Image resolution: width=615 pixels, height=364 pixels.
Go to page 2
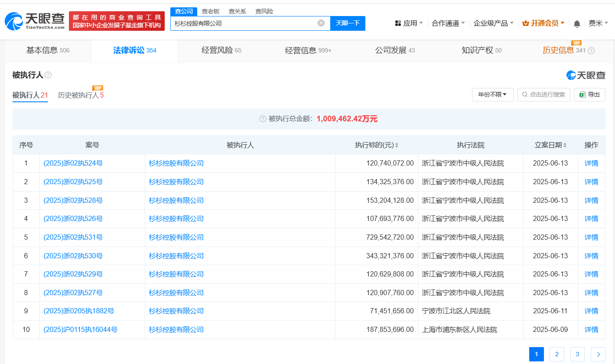tap(556, 354)
